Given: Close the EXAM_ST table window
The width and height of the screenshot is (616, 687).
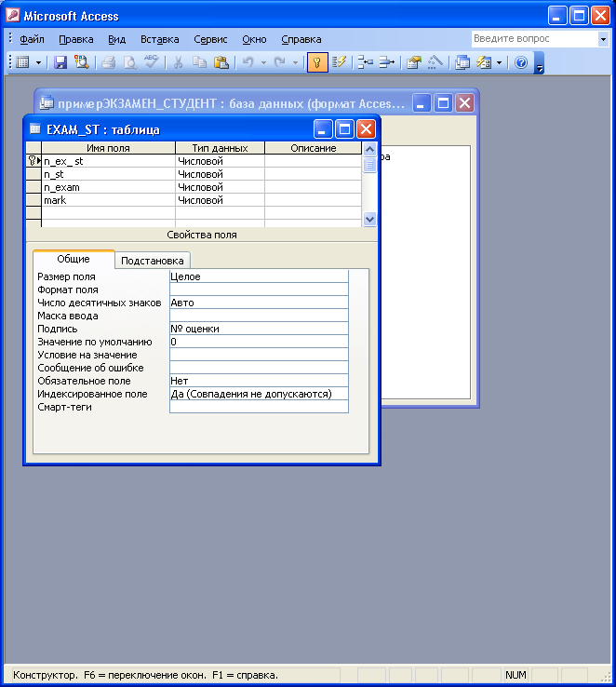Looking at the screenshot, I should [x=366, y=129].
